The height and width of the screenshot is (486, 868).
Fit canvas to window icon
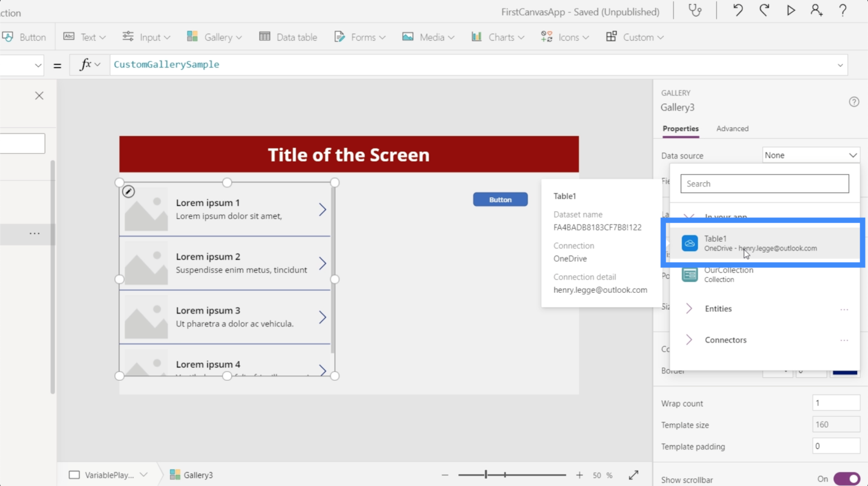tap(633, 475)
